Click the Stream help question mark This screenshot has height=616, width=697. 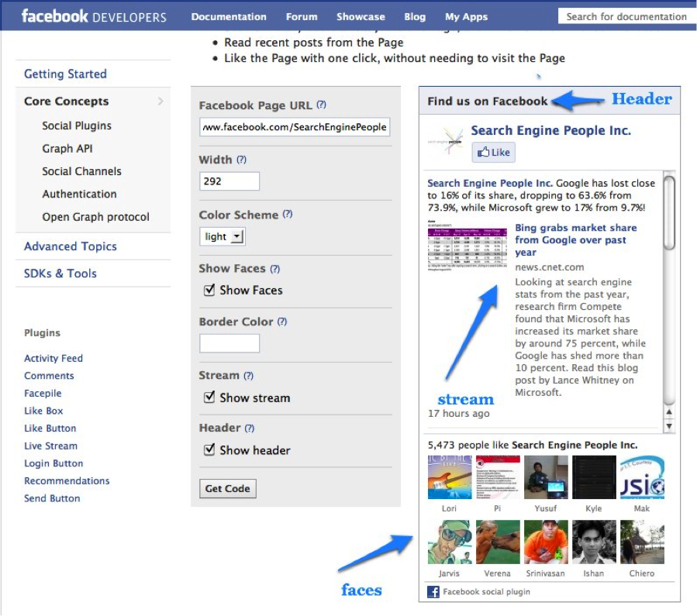[248, 375]
